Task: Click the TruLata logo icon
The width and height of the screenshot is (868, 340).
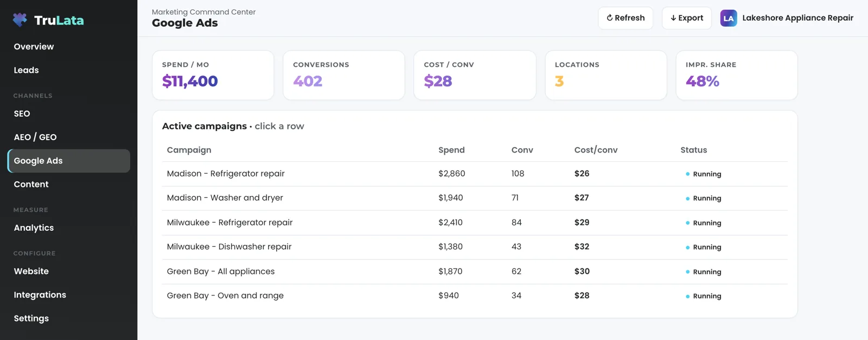Action: tap(20, 20)
